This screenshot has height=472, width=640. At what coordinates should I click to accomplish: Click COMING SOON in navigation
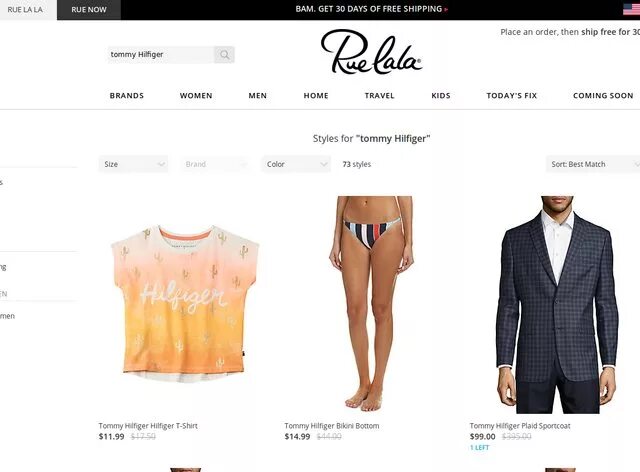603,96
